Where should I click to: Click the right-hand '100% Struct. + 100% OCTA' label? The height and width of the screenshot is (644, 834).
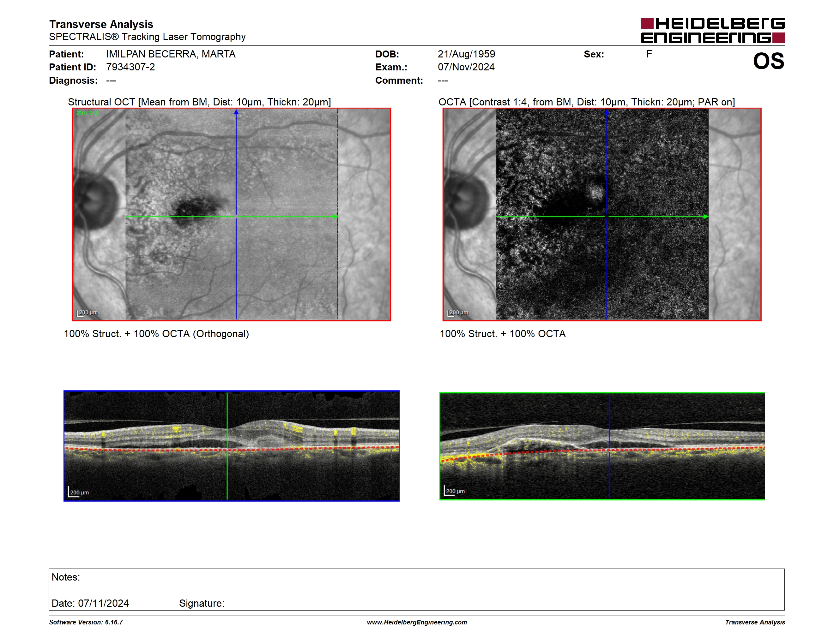pos(503,334)
